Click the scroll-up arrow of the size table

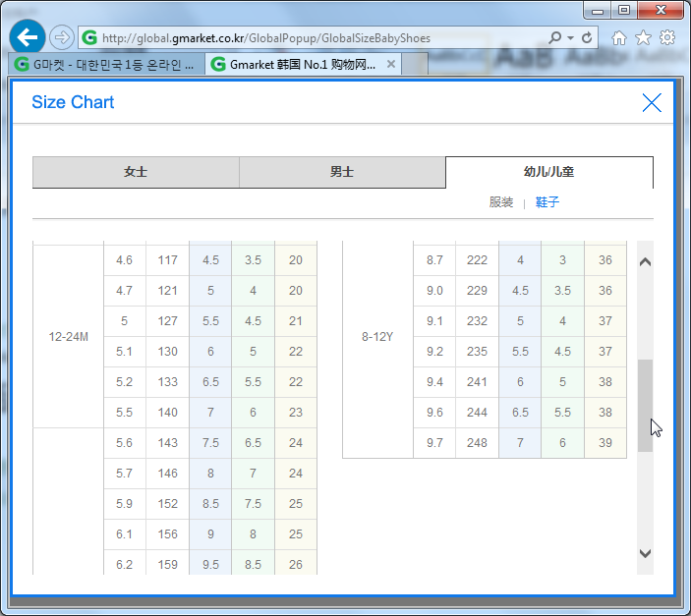pyautogui.click(x=645, y=261)
